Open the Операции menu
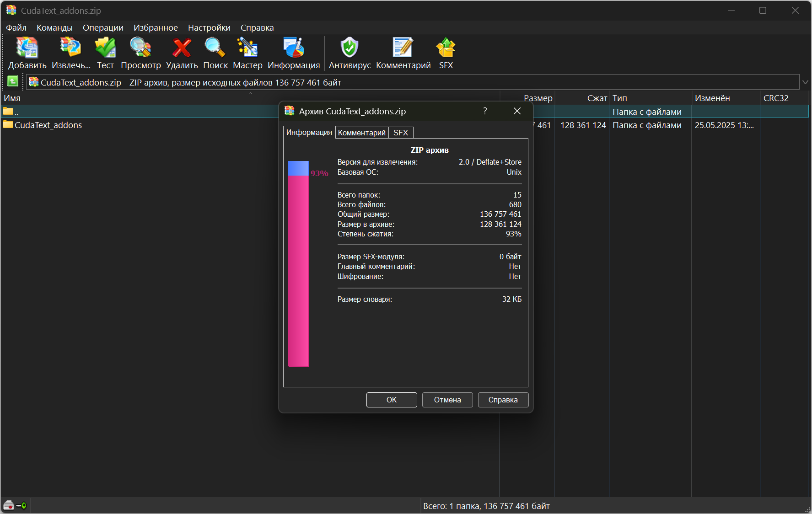This screenshot has height=514, width=812. (x=103, y=27)
